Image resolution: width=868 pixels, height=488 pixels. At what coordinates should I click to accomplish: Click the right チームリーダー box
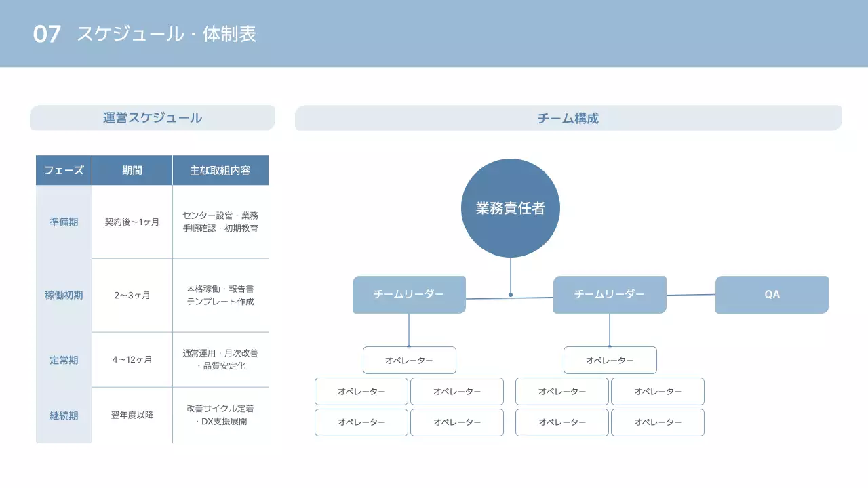pos(609,294)
